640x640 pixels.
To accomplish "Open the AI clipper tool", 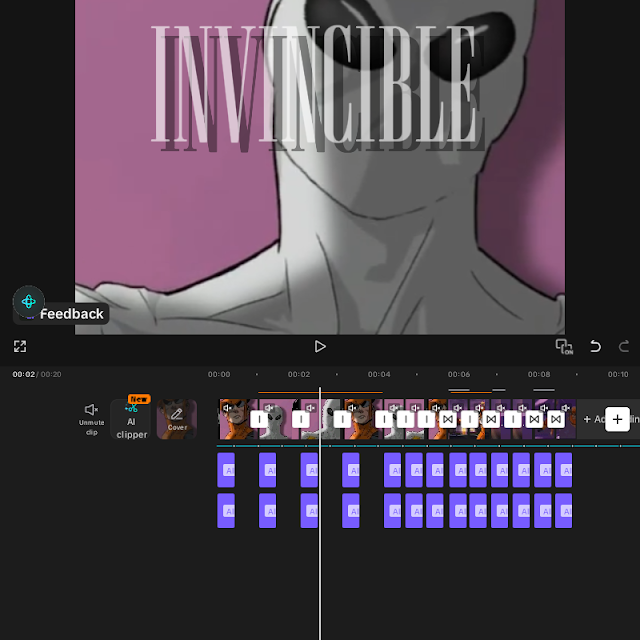I will click(131, 419).
